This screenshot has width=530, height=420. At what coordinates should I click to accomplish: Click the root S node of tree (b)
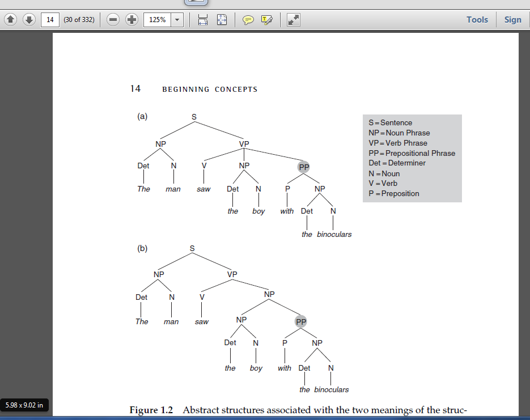[192, 248]
